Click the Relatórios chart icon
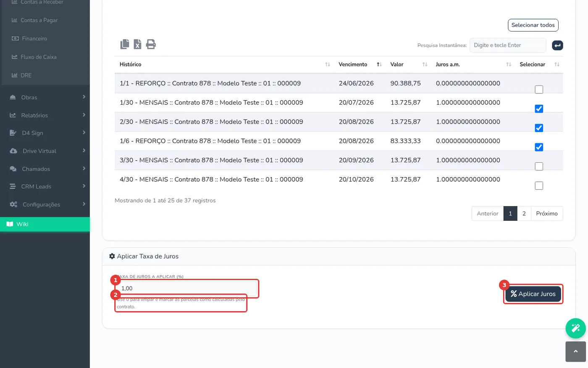 tap(13, 115)
